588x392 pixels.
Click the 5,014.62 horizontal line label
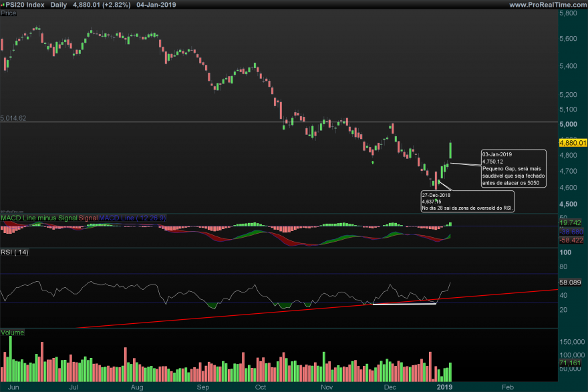[x=13, y=118]
